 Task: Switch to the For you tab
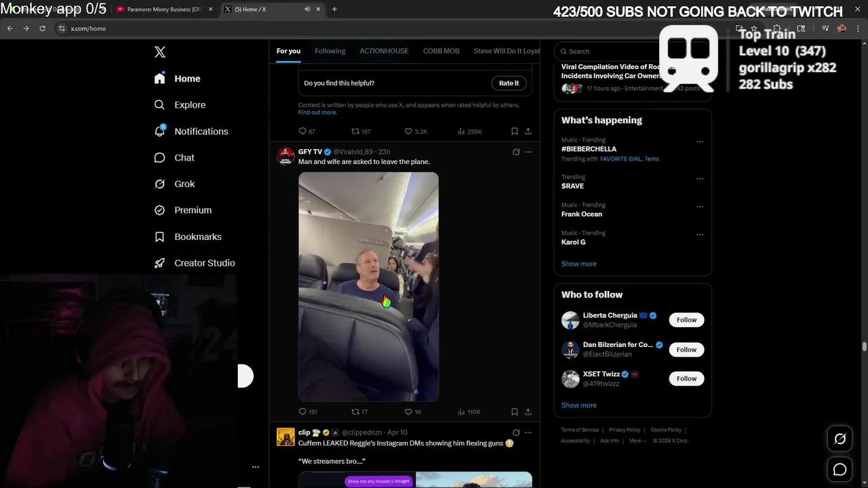pyautogui.click(x=288, y=51)
